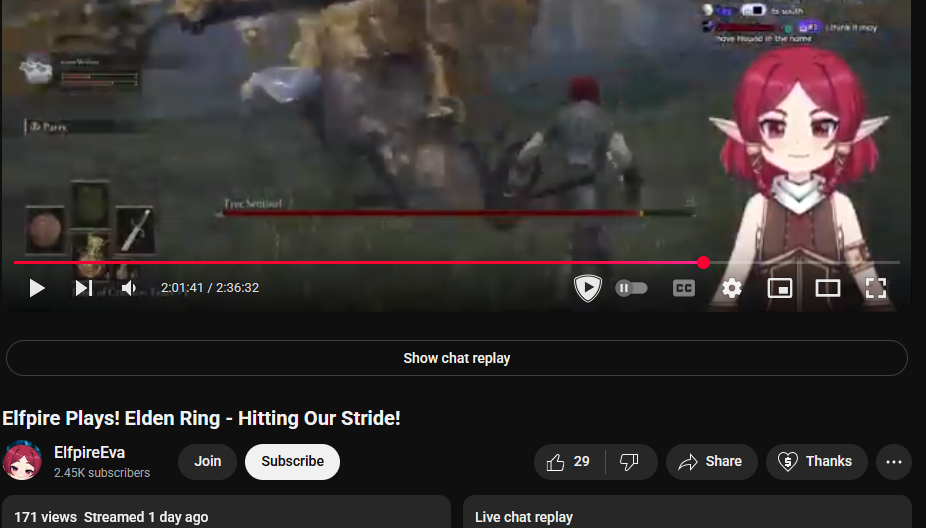Enter full screen mode

875,288
